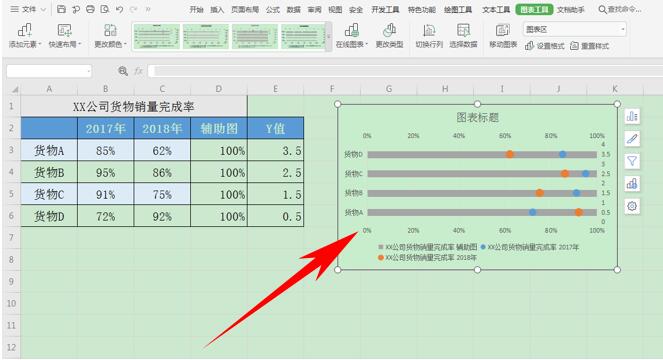663x360 pixels.
Task: Select the 图表标题 chart title
Action: pos(477,117)
